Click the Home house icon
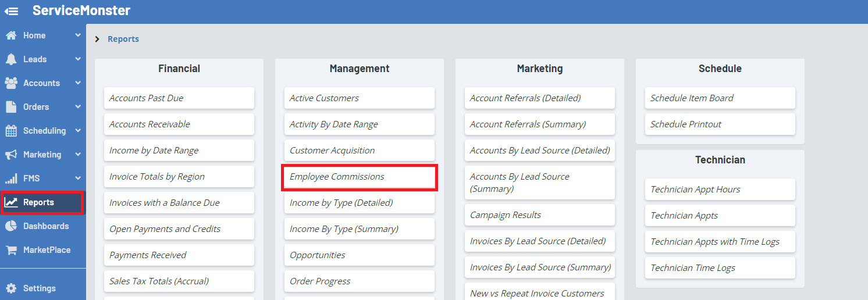The image size is (868, 300). [x=11, y=35]
